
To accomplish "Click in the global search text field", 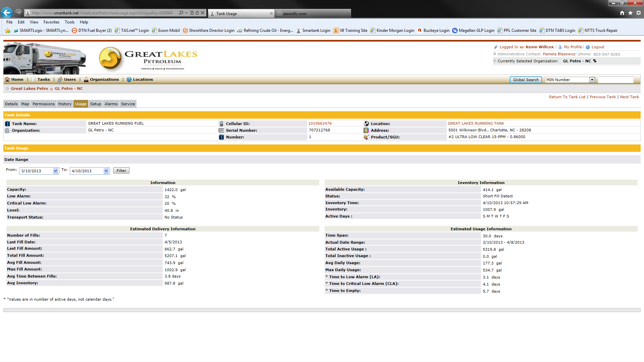I will (x=616, y=80).
